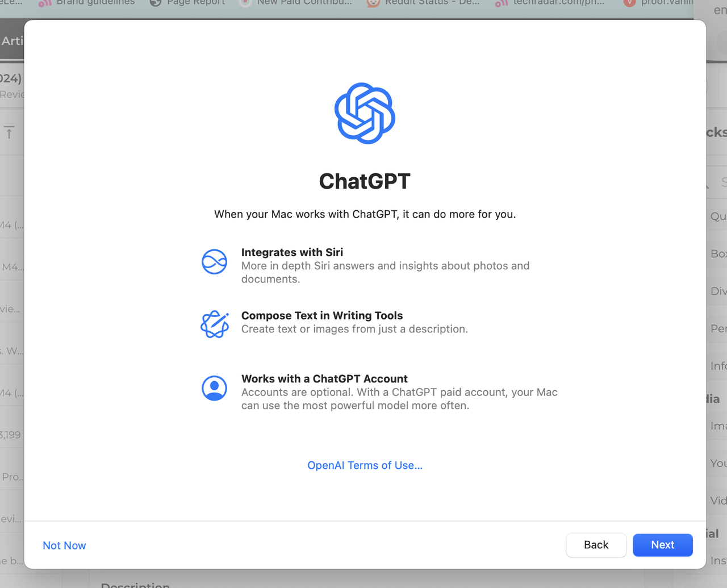Click the 'When your Mac works with ChatGPT' sentence

(365, 214)
